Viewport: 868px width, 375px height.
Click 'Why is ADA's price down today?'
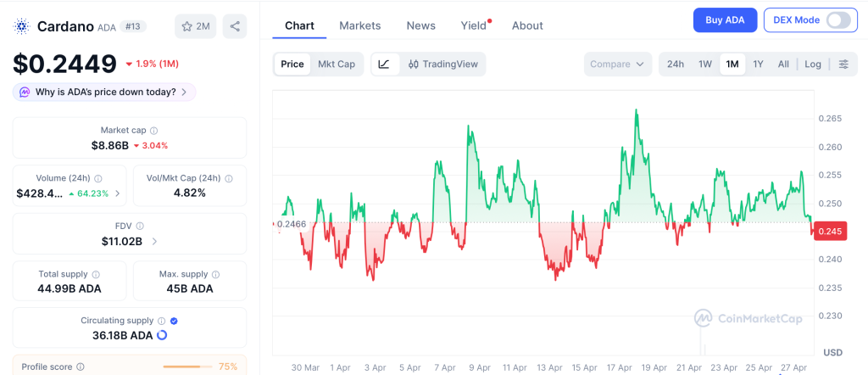pyautogui.click(x=105, y=92)
